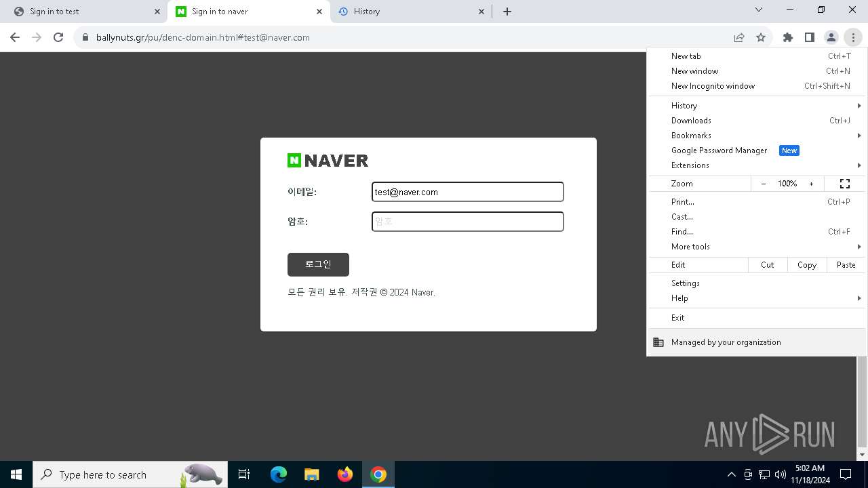Image resolution: width=868 pixels, height=488 pixels.
Task: Share this page icon
Action: click(x=739, y=37)
